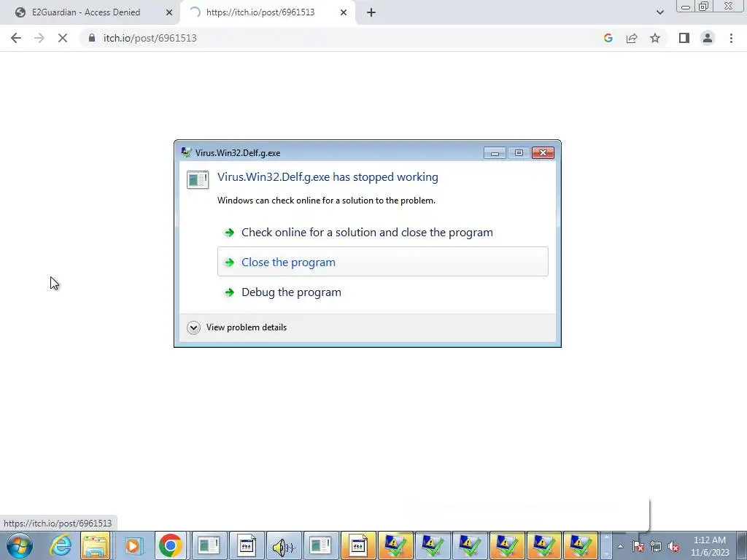Close the E2Guardian - Access Denied tab
Viewport: 747px width, 560px height.
point(169,12)
